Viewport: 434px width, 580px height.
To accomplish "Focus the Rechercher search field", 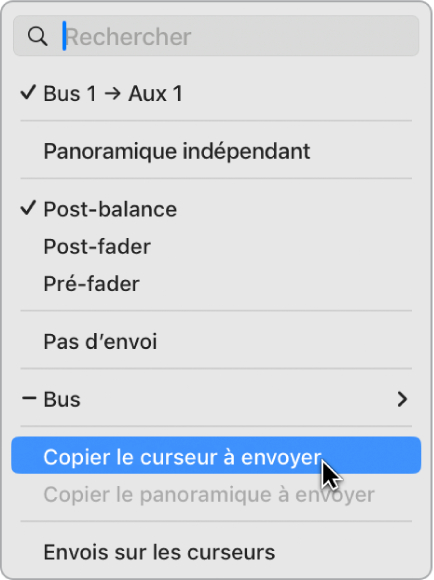I will click(216, 36).
